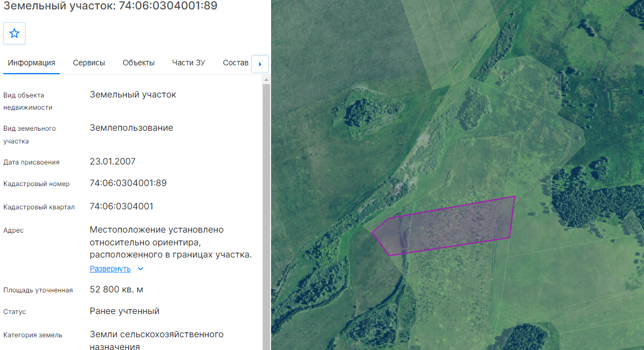
Task: Select the status value Ранее учтенный
Action: (x=124, y=311)
